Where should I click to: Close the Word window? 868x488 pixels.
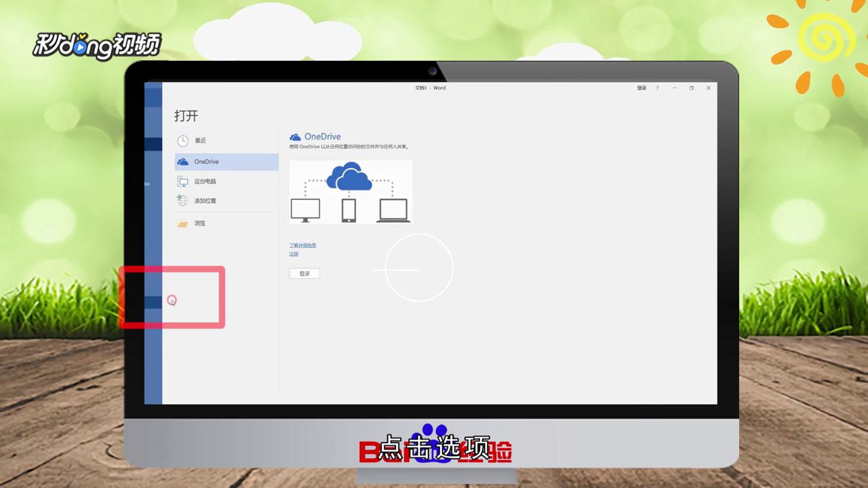click(x=709, y=88)
